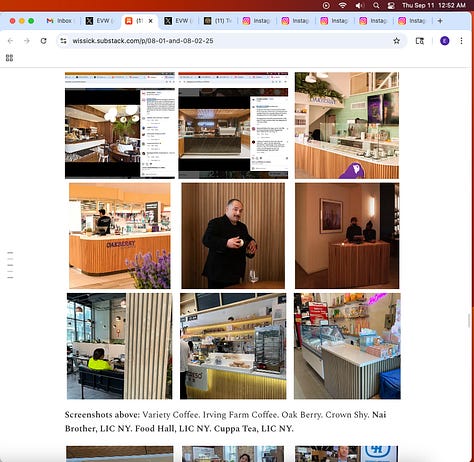
Task: Click the date and time in menu bar
Action: point(434,5)
